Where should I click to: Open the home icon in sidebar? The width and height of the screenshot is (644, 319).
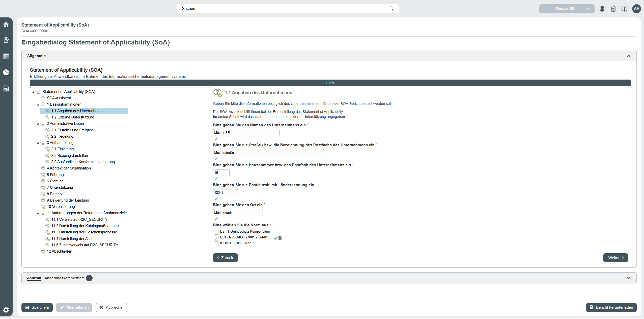click(6, 24)
